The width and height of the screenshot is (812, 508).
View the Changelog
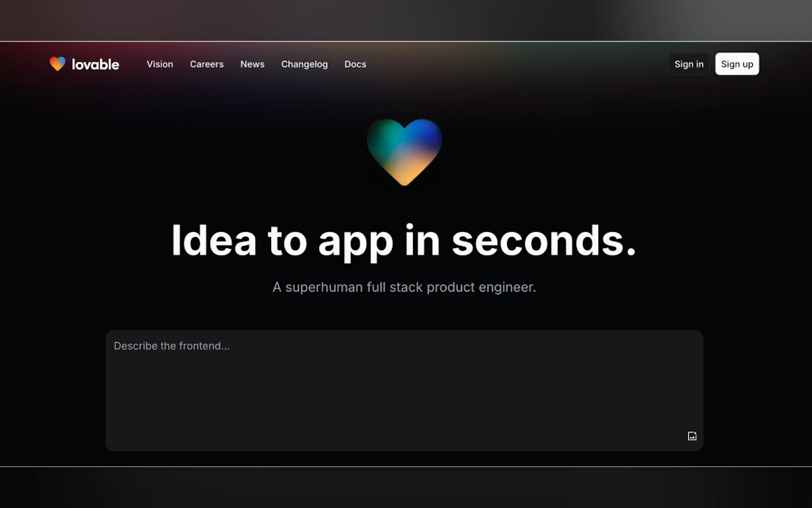[x=304, y=64]
